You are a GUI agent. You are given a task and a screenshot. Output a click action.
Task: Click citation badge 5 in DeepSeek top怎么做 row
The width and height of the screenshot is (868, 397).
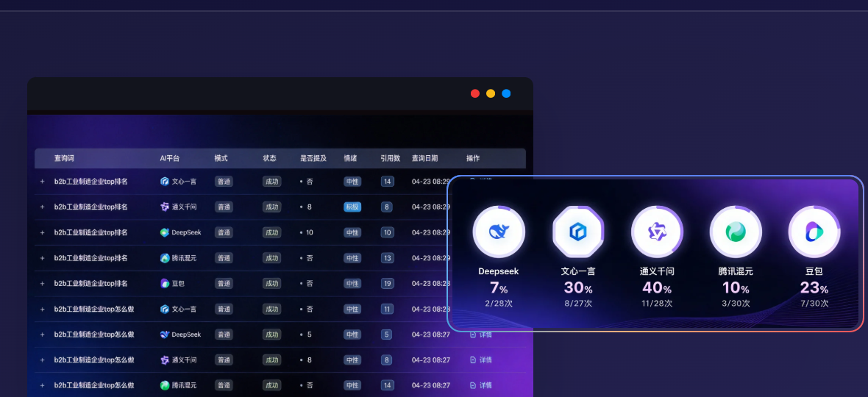[388, 335]
